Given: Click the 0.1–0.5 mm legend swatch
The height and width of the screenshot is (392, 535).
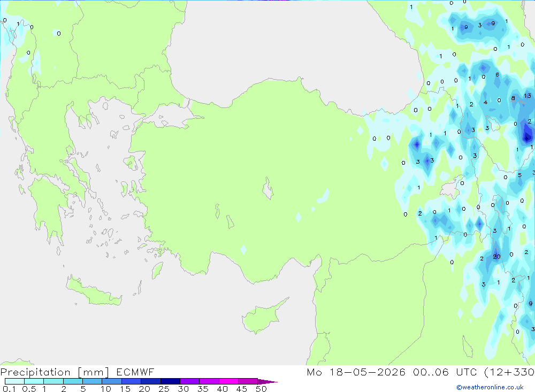Looking at the screenshot, I should click(14, 381).
